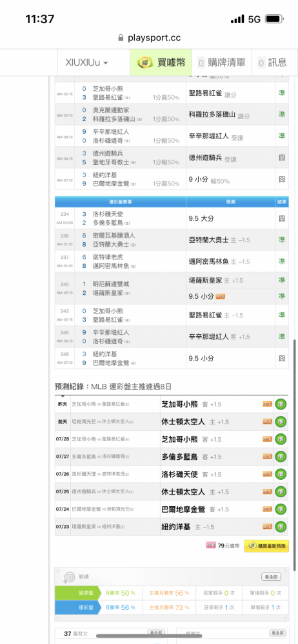Open the 購牌清單 purchase list tab
The width and height of the screenshot is (298, 644).
pos(221,62)
